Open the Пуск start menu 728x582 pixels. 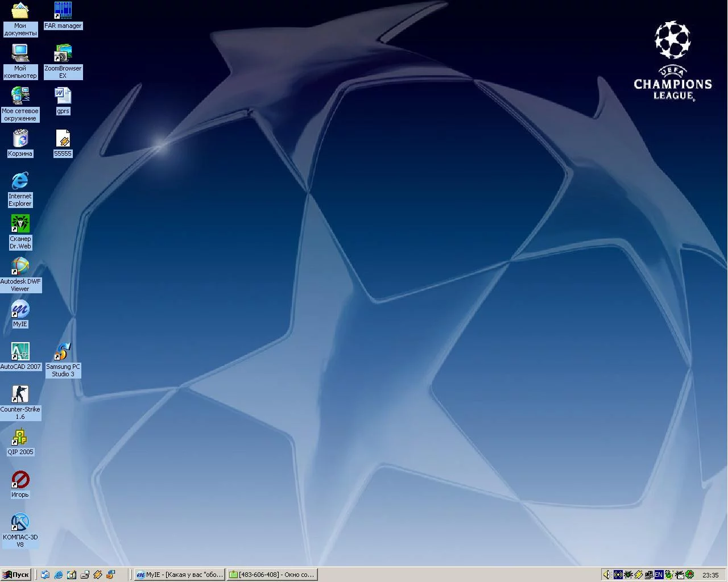point(16,575)
